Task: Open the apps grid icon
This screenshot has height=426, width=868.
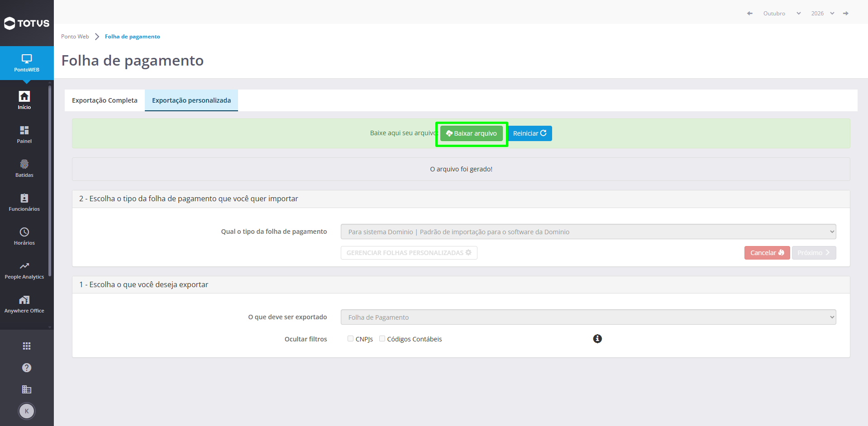Action: pos(27,346)
